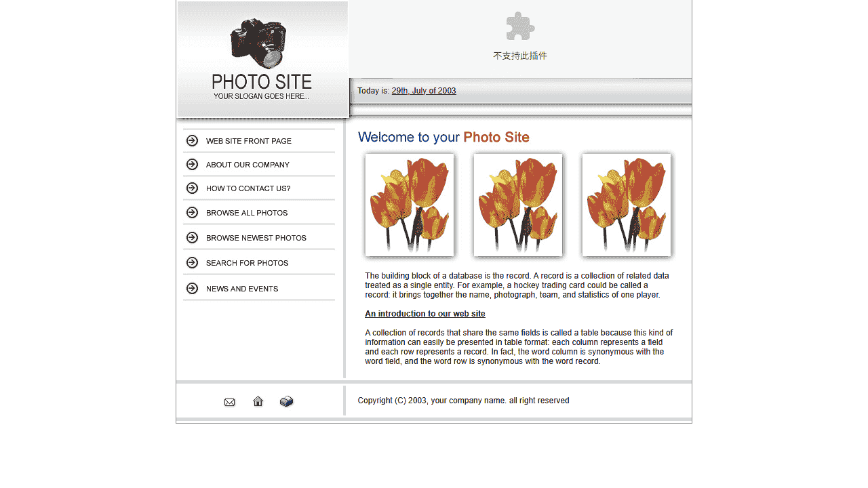Click the envelope email icon in footer
Viewport: 868px width, 488px height.
[x=229, y=402]
